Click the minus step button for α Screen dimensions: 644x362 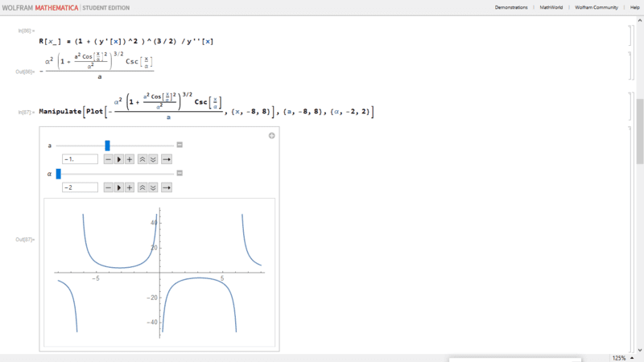[109, 187]
